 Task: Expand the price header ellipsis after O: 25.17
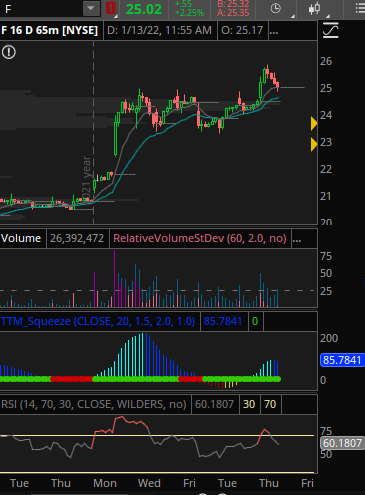[x=274, y=31]
